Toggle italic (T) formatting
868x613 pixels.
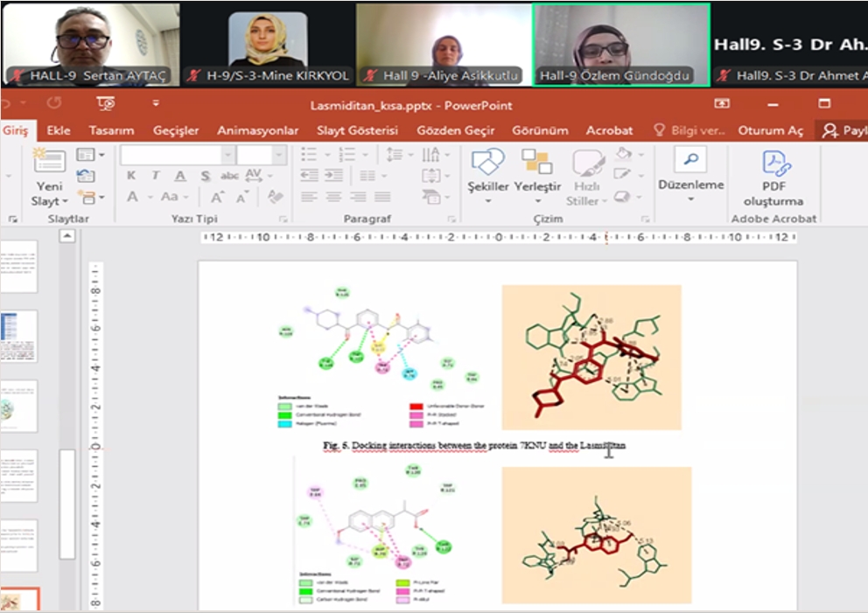coord(156,176)
